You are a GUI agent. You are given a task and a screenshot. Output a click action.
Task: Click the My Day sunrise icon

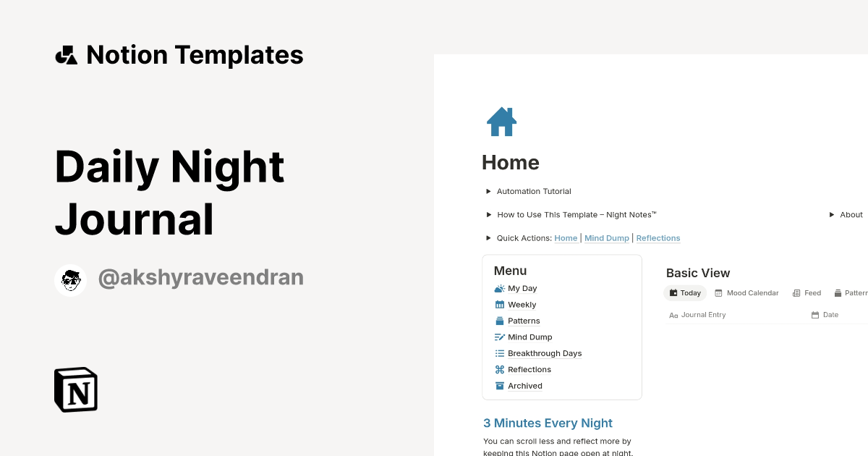(x=499, y=288)
